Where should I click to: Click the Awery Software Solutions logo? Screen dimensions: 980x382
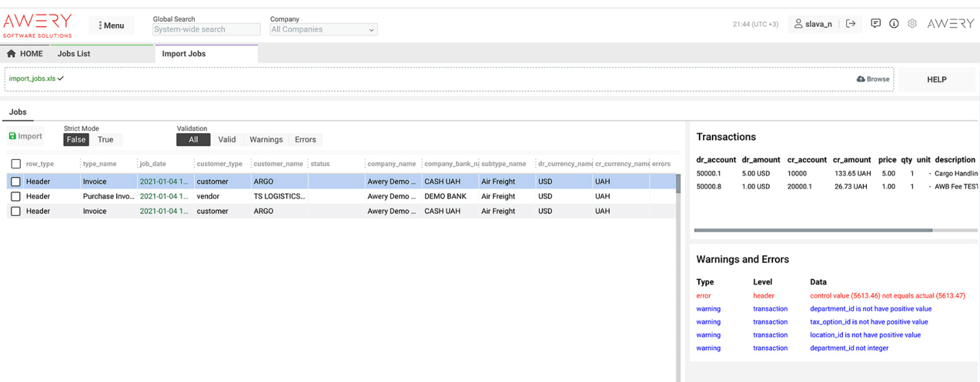[38, 25]
